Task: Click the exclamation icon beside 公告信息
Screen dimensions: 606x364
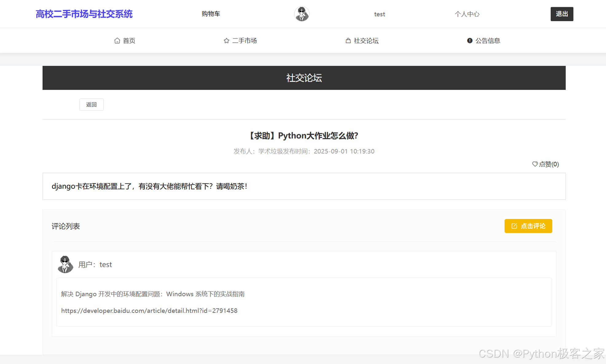Action: pos(470,41)
